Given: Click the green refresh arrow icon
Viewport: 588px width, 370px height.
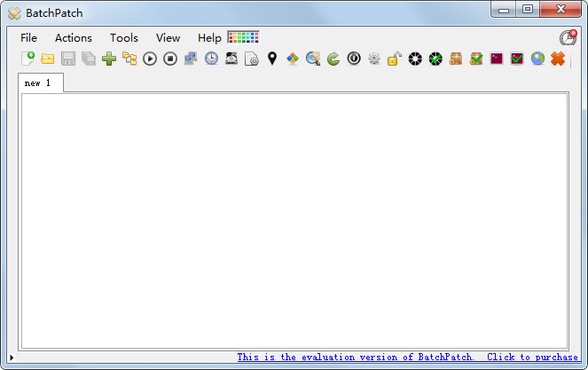Looking at the screenshot, I should (333, 59).
